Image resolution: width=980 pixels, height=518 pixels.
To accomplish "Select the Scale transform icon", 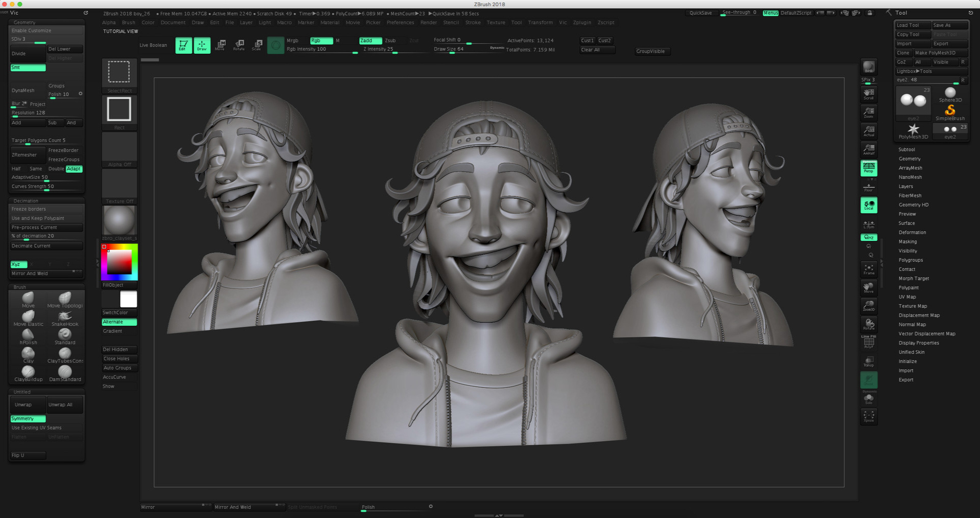I will coord(258,45).
